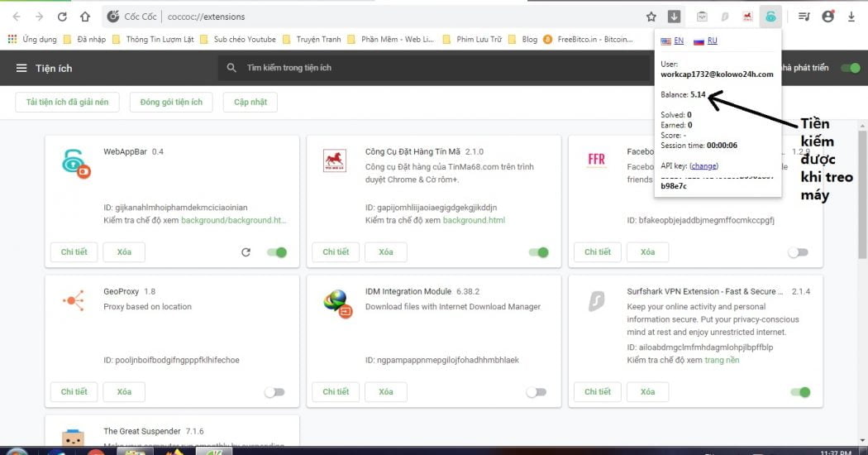The width and height of the screenshot is (868, 455).
Task: Open the Surfshark extension icon in toolbar
Action: pos(725,17)
